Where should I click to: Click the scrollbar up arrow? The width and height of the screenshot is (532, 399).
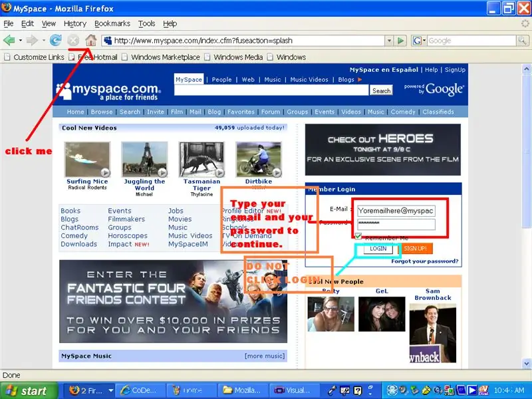point(526,69)
